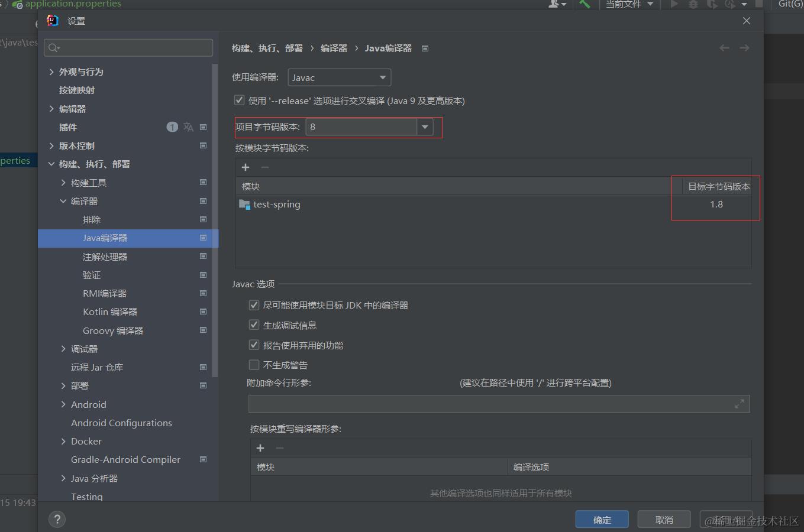Toggle the 生成调试信息 checkbox

[254, 325]
